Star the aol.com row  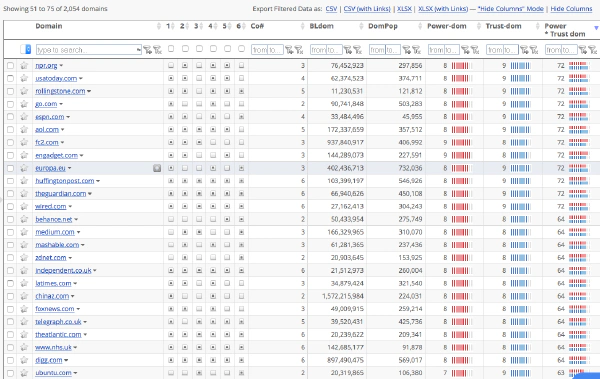tap(24, 130)
